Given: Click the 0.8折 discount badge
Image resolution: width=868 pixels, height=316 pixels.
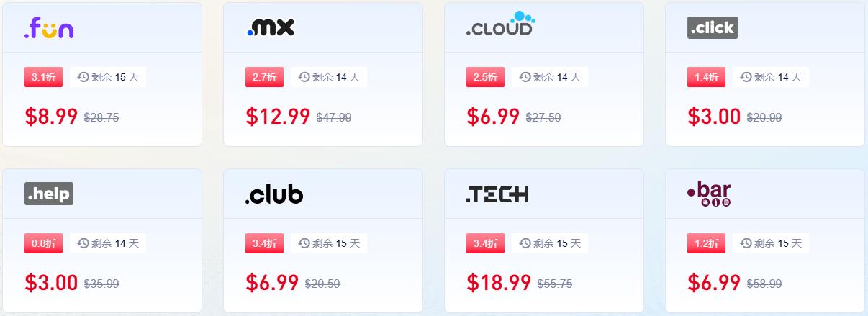Looking at the screenshot, I should 44,243.
